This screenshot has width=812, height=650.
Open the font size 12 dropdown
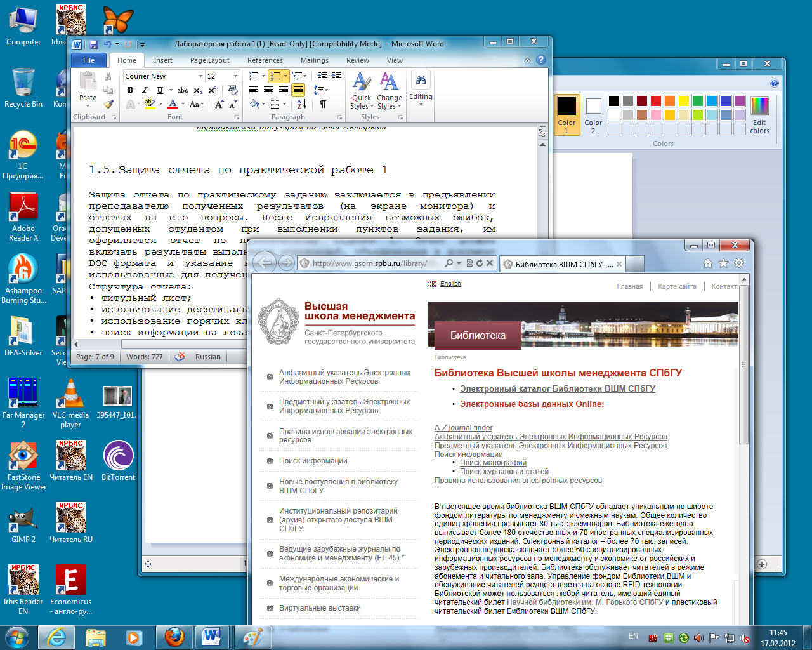click(x=235, y=76)
